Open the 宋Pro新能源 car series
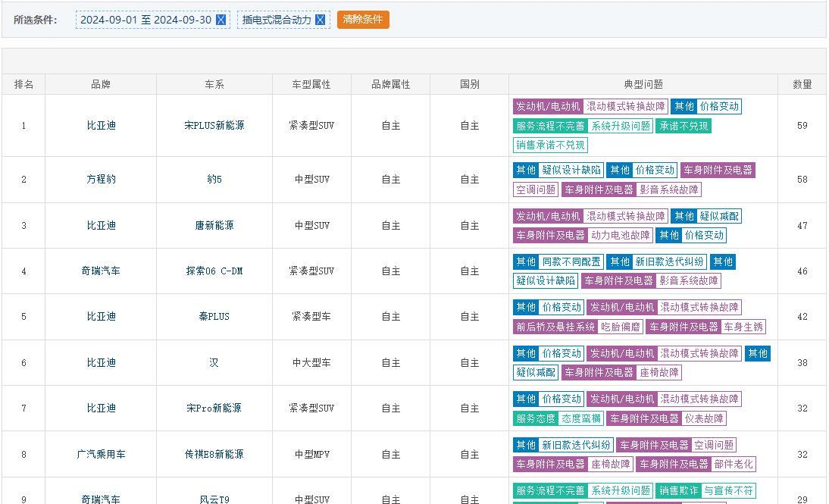The height and width of the screenshot is (504, 829). click(x=214, y=409)
